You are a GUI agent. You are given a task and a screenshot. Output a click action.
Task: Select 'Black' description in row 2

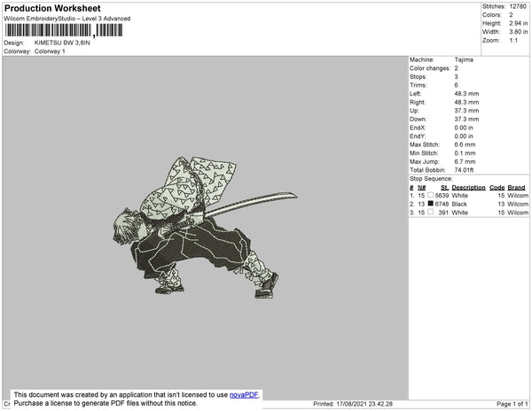pos(459,204)
